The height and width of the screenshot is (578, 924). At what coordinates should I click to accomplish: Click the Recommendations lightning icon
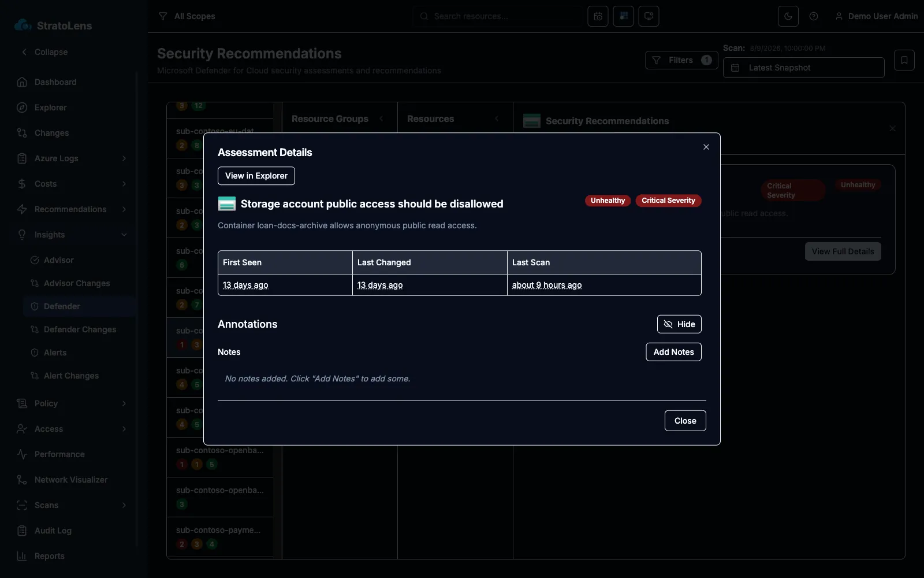coord(22,209)
